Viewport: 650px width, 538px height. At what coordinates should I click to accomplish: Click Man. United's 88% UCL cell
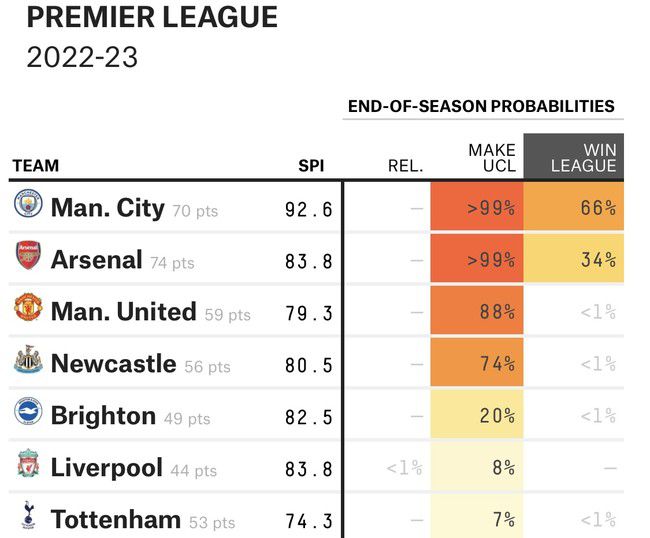tap(478, 312)
